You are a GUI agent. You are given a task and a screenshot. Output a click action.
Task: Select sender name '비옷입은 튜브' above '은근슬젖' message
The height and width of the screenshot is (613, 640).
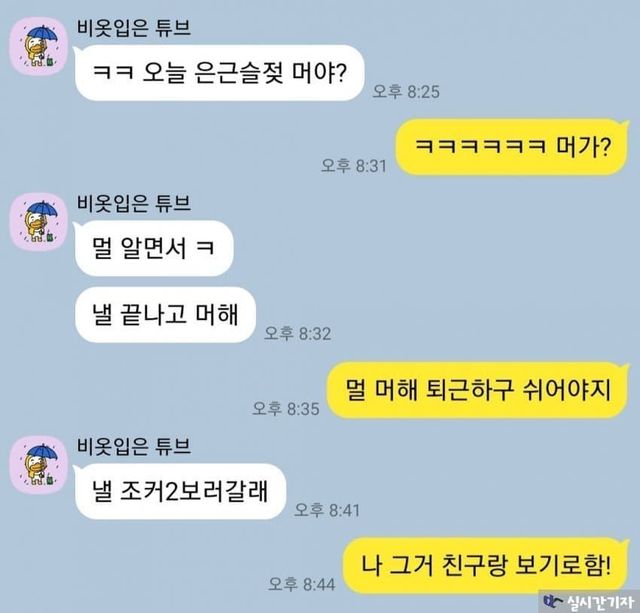[134, 28]
